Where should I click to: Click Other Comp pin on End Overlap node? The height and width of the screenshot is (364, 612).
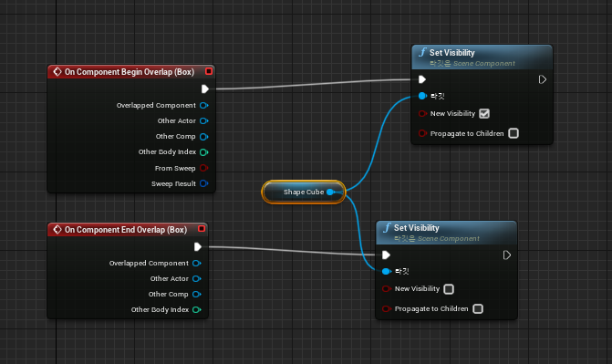tap(197, 294)
